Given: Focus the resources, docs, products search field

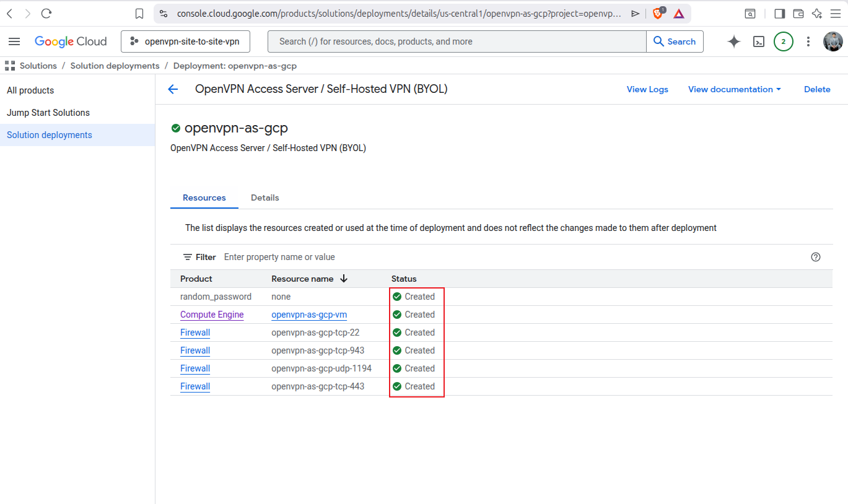Looking at the screenshot, I should click(x=457, y=41).
